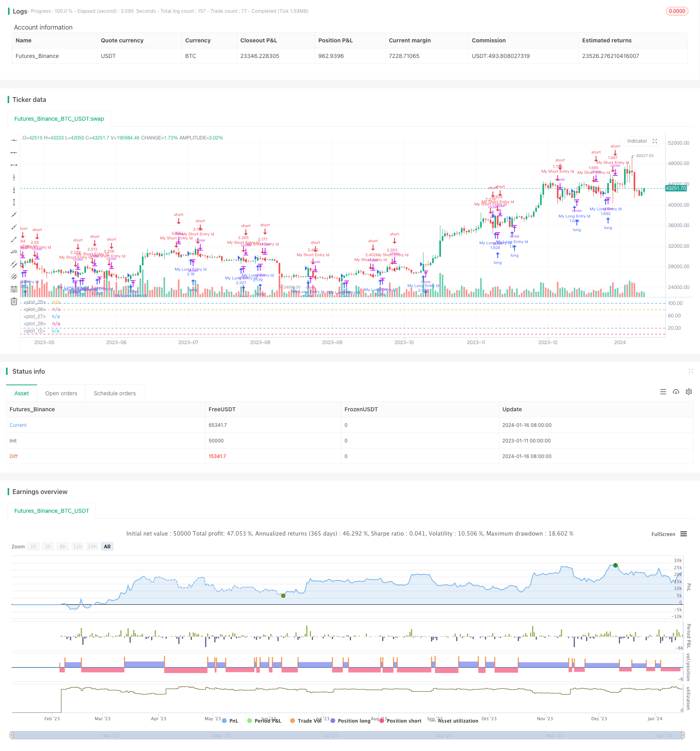Viewport: 700px width, 751px height.
Task: Toggle the Asset utilization series in legend
Action: pos(454,721)
